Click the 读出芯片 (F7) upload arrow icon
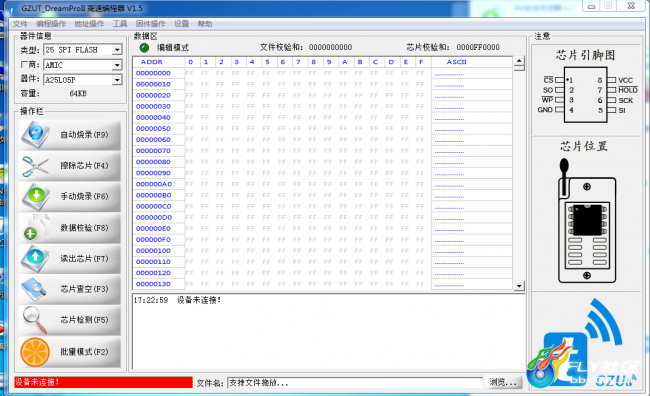 pos(35,258)
